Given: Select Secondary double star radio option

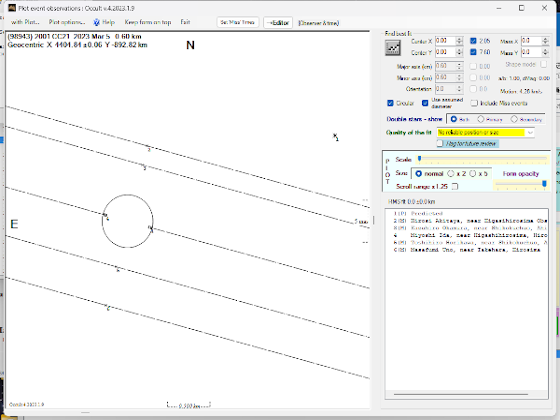Looking at the screenshot, I should point(514,119).
